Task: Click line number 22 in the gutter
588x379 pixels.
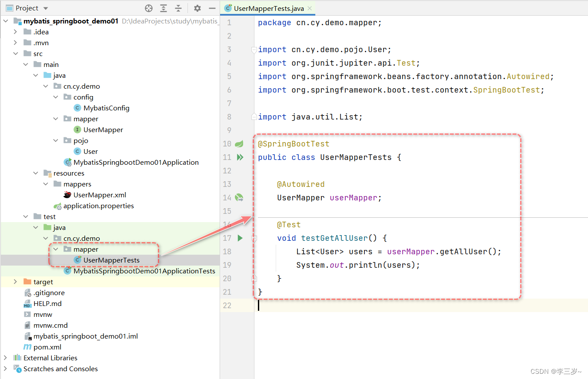Action: click(x=227, y=306)
